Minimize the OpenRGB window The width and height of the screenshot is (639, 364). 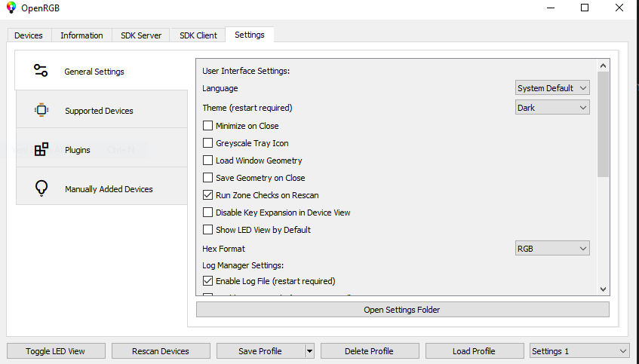coord(551,8)
